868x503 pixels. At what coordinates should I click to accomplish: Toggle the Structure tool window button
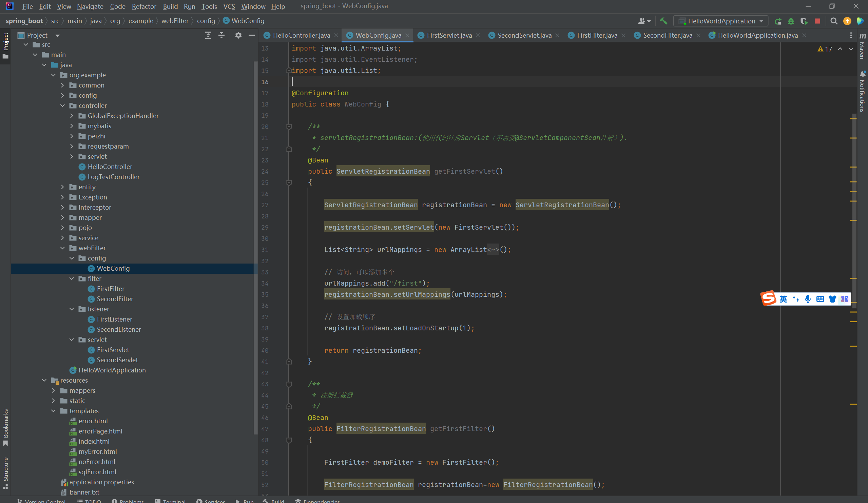[5, 472]
